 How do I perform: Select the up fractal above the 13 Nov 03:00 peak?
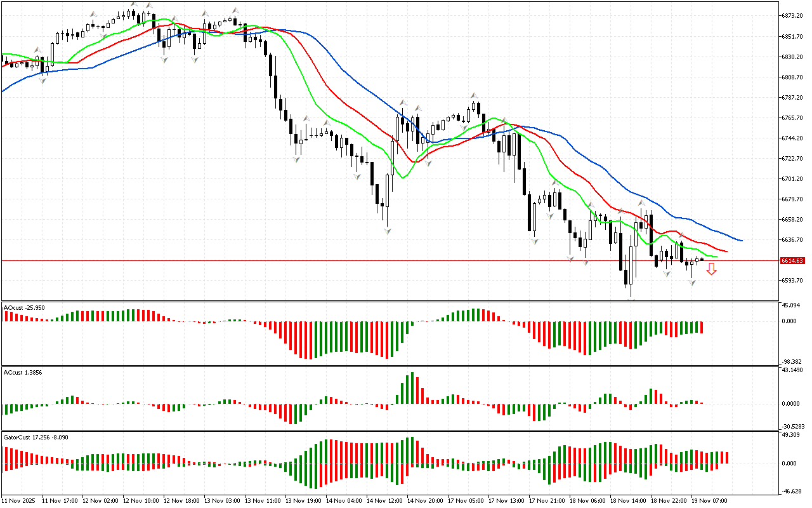tap(235, 11)
